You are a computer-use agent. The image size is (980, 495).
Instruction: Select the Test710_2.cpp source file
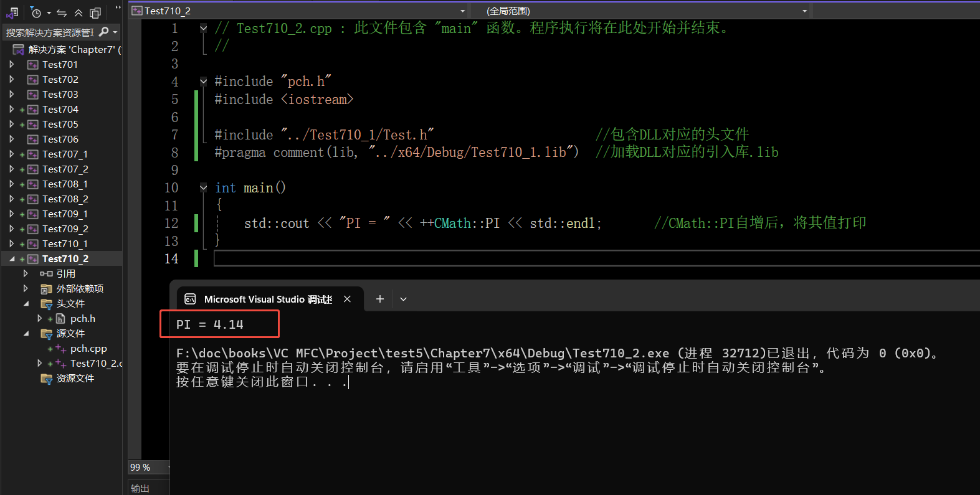click(97, 364)
